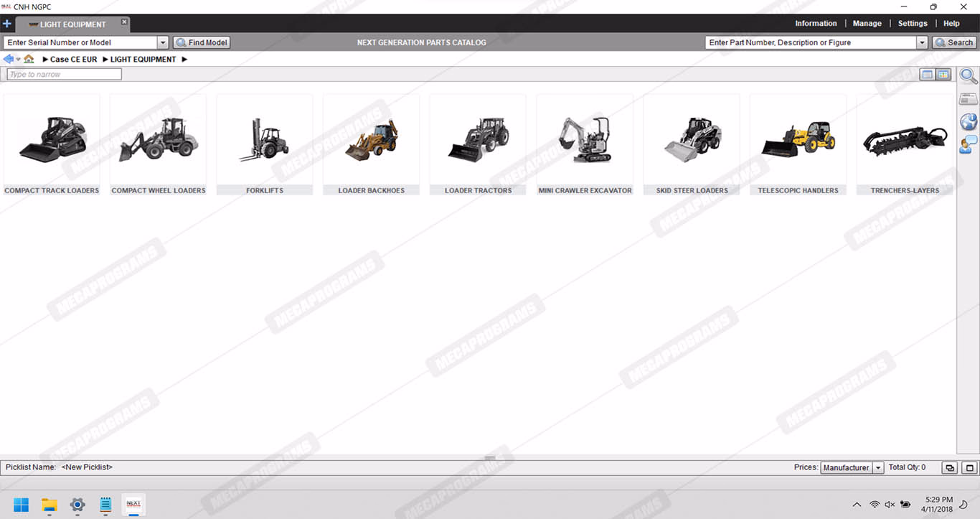Open a new catalog tab with plus icon
The image size is (980, 519).
click(x=7, y=24)
